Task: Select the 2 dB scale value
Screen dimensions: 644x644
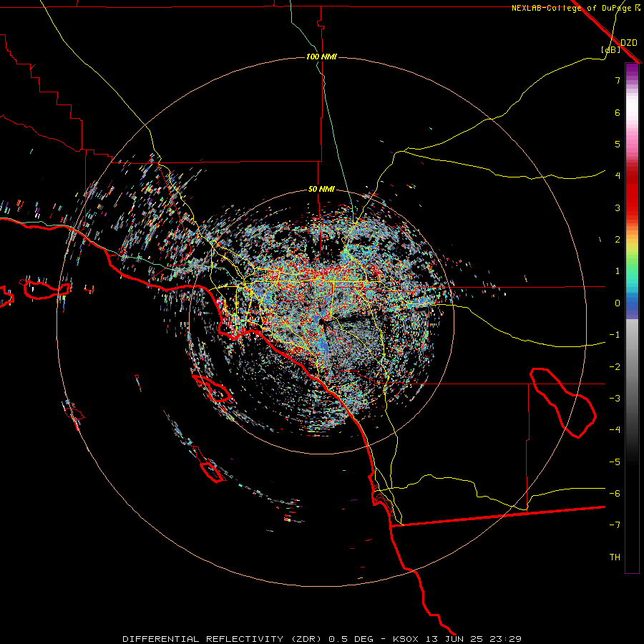Action: coord(618,240)
